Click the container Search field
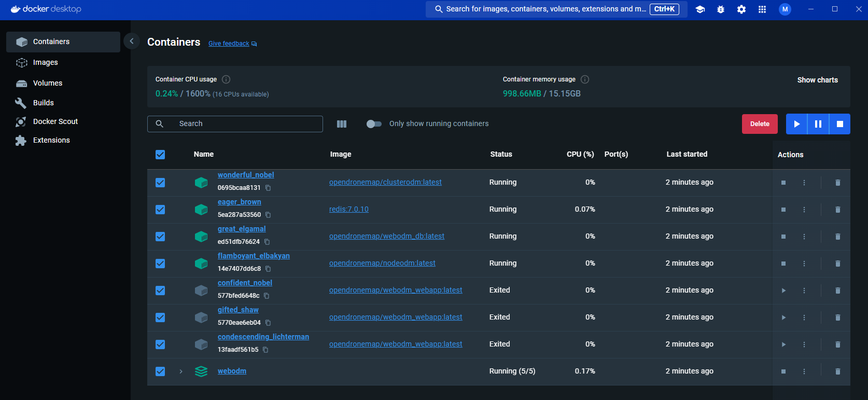 pyautogui.click(x=244, y=124)
